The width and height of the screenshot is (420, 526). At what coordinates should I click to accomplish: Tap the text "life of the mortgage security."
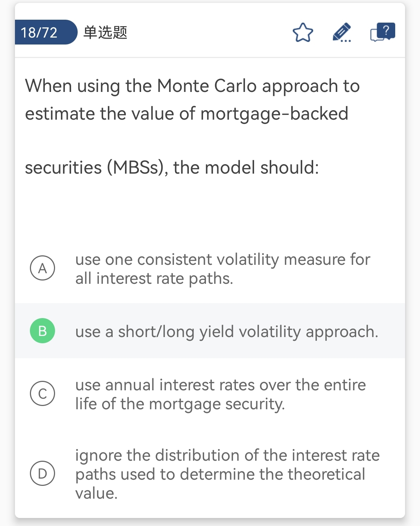(180, 404)
